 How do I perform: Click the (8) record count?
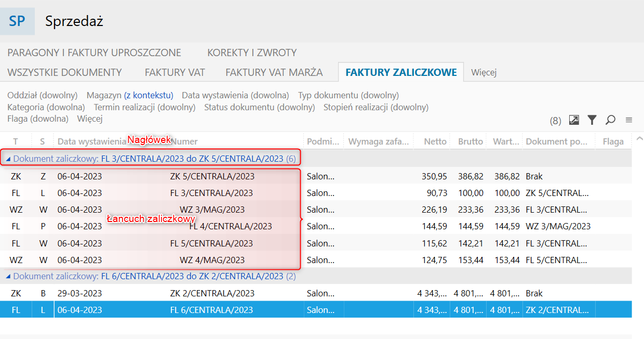pos(556,121)
